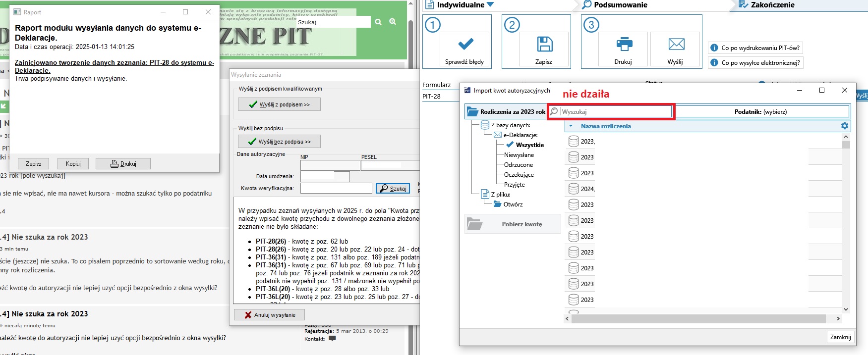Open the column settings gear icon
Screen dimensions: 868x355
pos(845,126)
